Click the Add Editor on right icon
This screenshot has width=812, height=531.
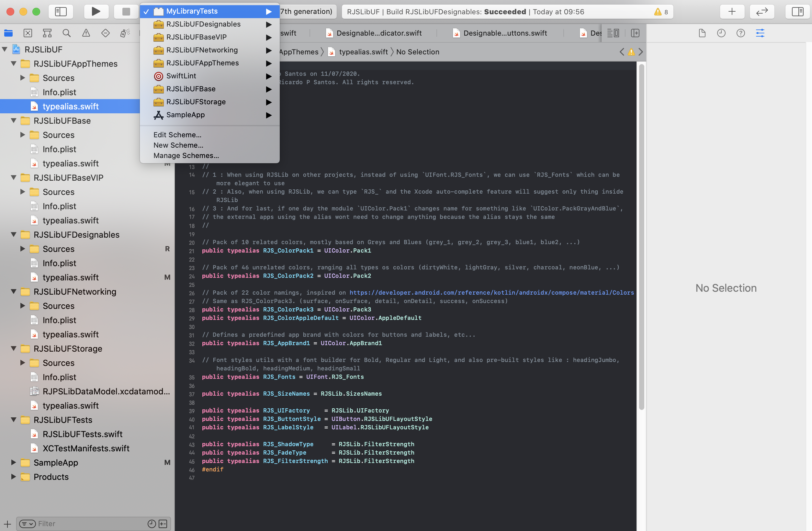635,33
